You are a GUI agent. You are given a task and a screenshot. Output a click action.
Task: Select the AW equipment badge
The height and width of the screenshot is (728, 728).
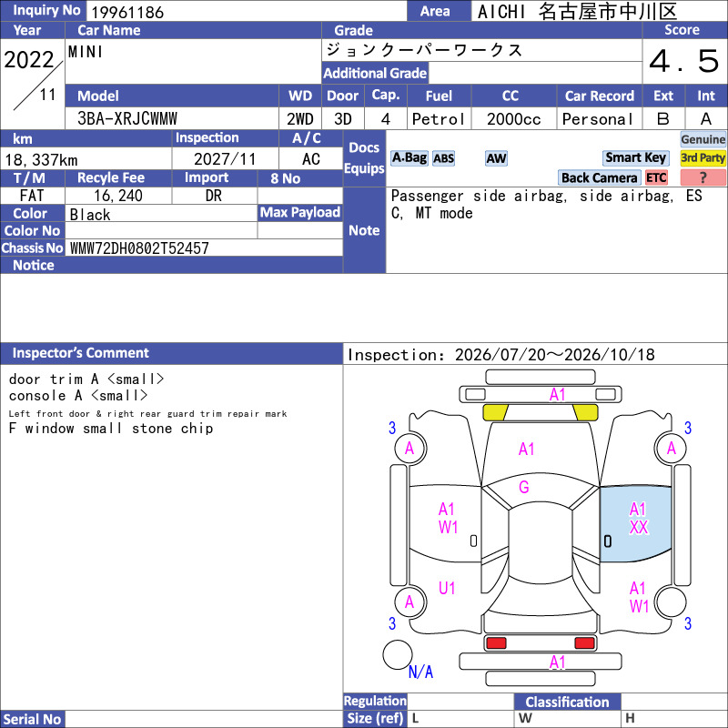point(496,158)
